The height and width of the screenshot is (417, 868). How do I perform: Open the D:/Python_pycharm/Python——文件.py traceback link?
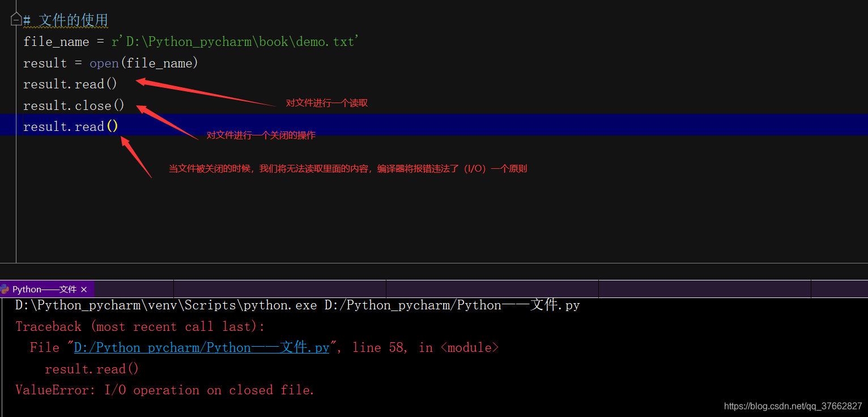(202, 347)
